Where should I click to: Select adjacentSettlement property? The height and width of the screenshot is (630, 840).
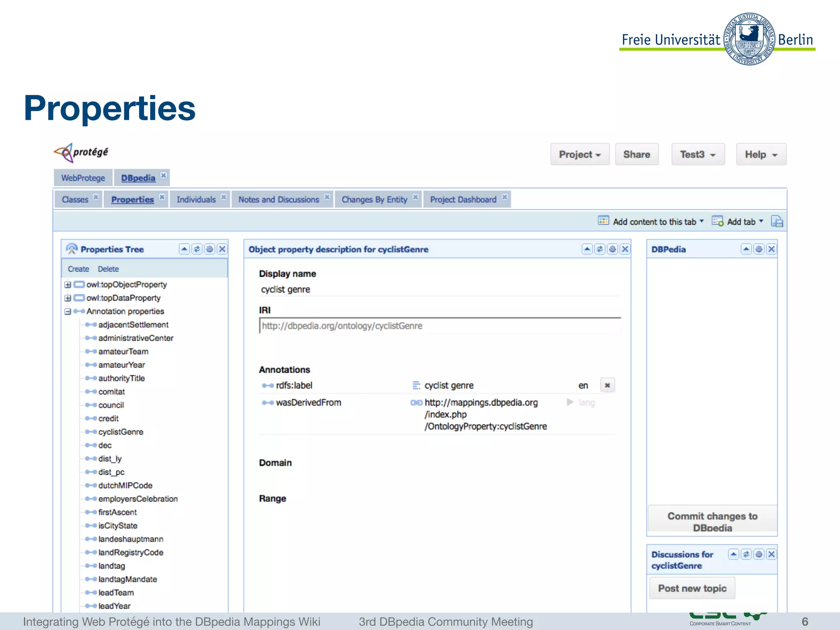(x=133, y=325)
